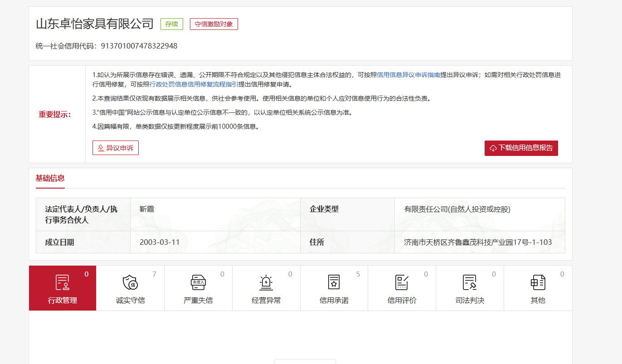Open the 信用信息异议申诉指南 link
The height and width of the screenshot is (364, 622).
click(x=408, y=75)
